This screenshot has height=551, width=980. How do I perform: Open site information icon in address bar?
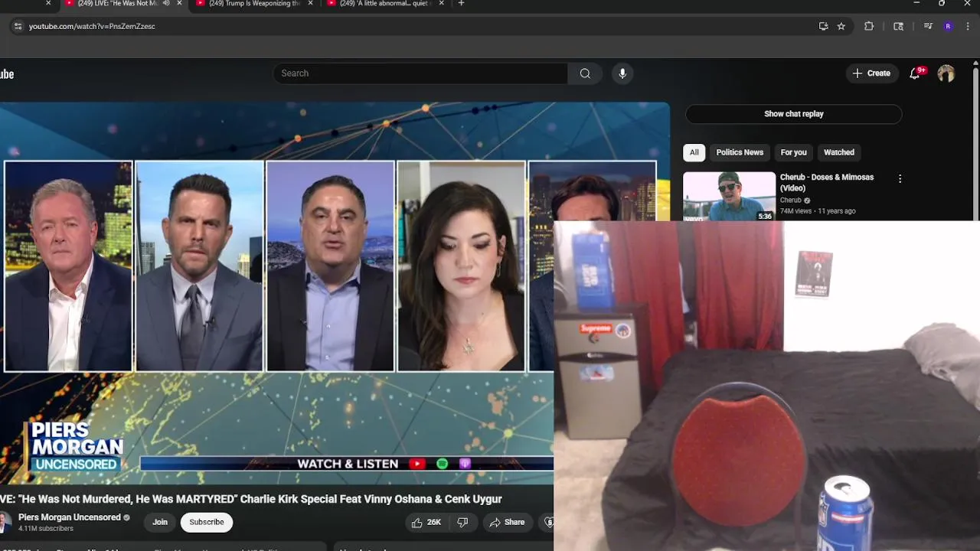pos(18,26)
